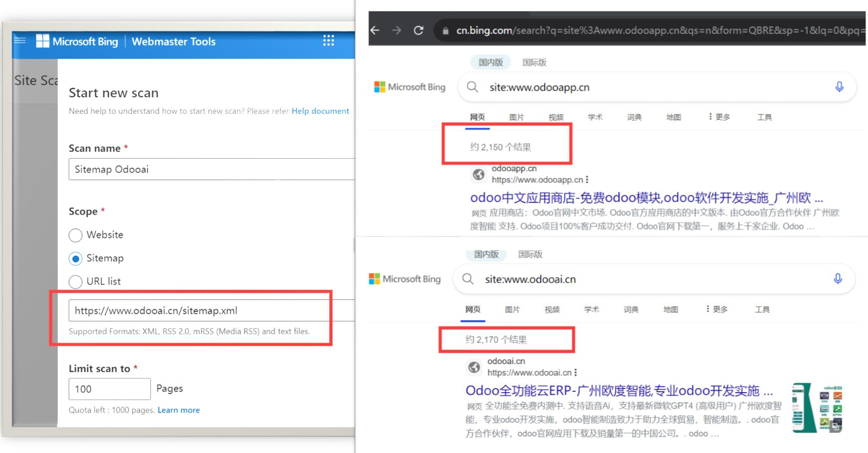
Task: Open 视频 tab in lower search
Action: coord(552,309)
